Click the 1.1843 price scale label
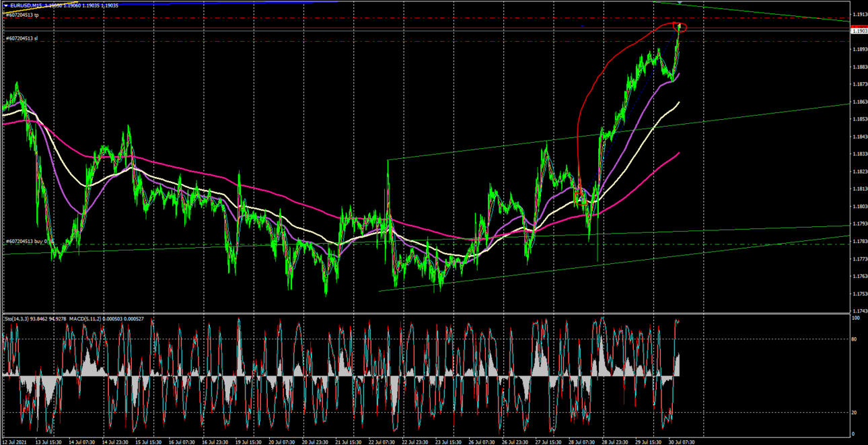Viewport: 868px width, 445px height. coord(859,137)
